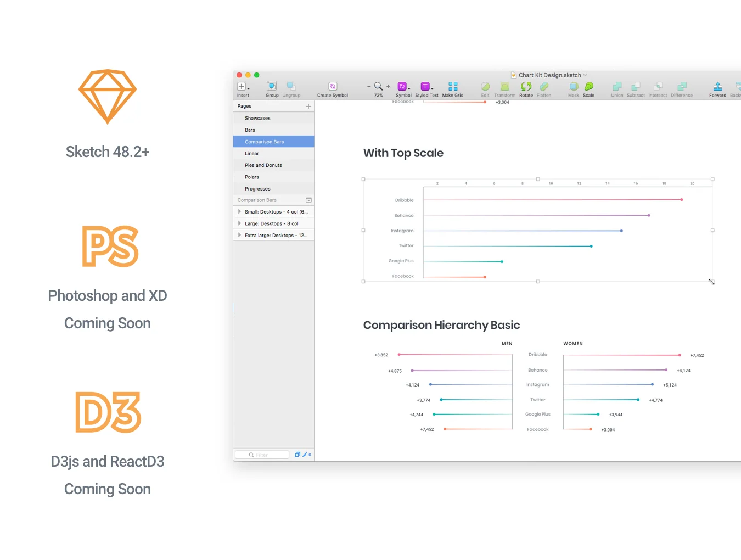Click the Twitter label in top scale chart
741x560 pixels.
406,246
